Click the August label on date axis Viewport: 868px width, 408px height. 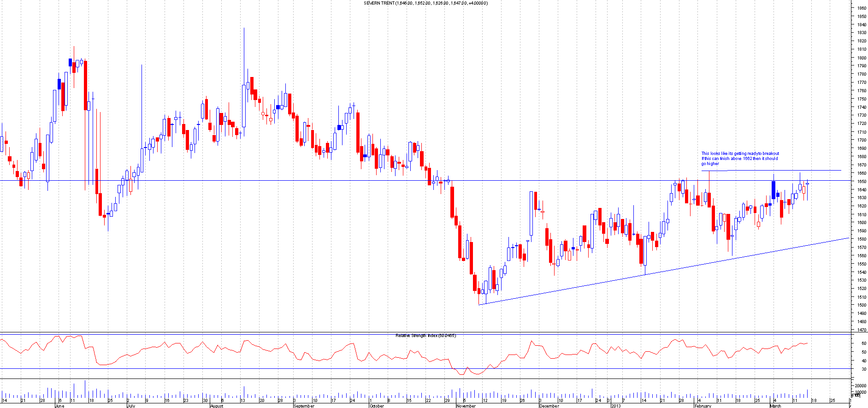pyautogui.click(x=217, y=406)
